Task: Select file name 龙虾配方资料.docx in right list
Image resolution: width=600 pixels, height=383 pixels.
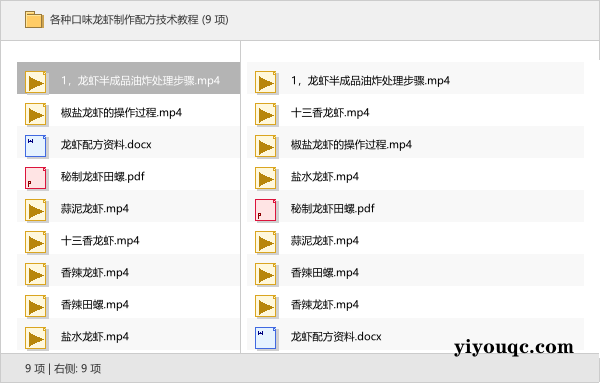Action: (x=336, y=337)
